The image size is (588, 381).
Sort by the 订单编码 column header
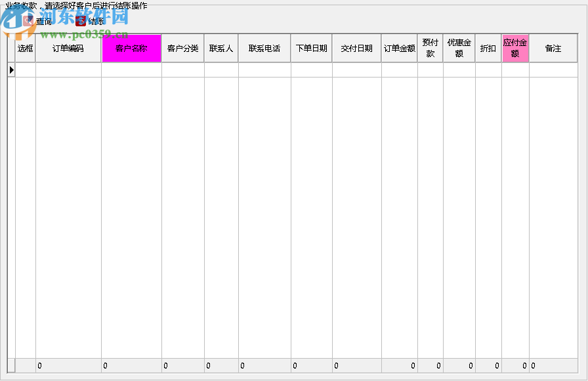pos(68,49)
